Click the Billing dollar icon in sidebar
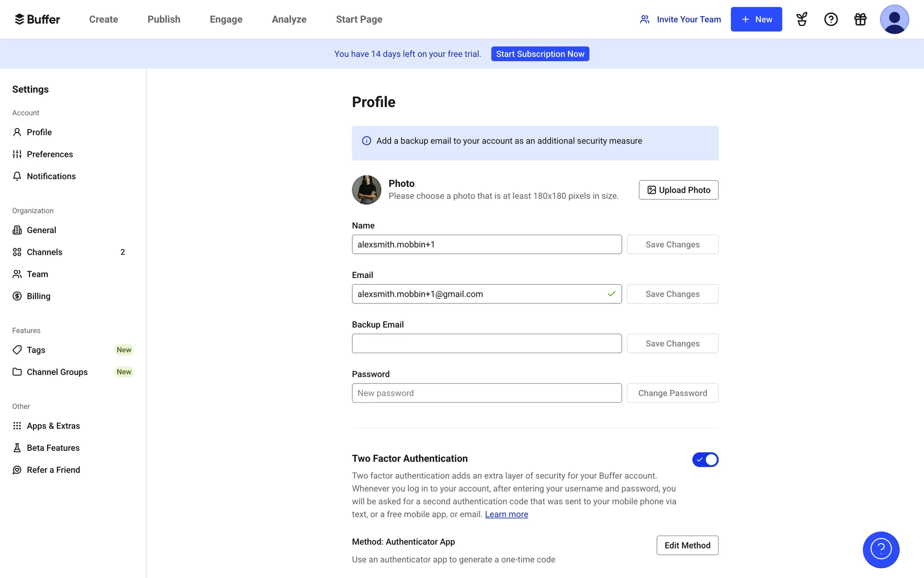The image size is (924, 578). 17,296
